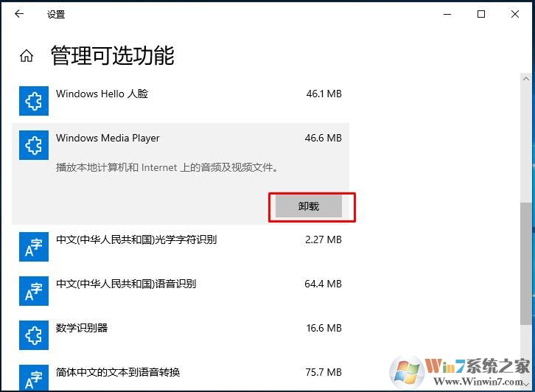Click the 46.6 MB size value
The height and width of the screenshot is (392, 535).
coord(323,138)
